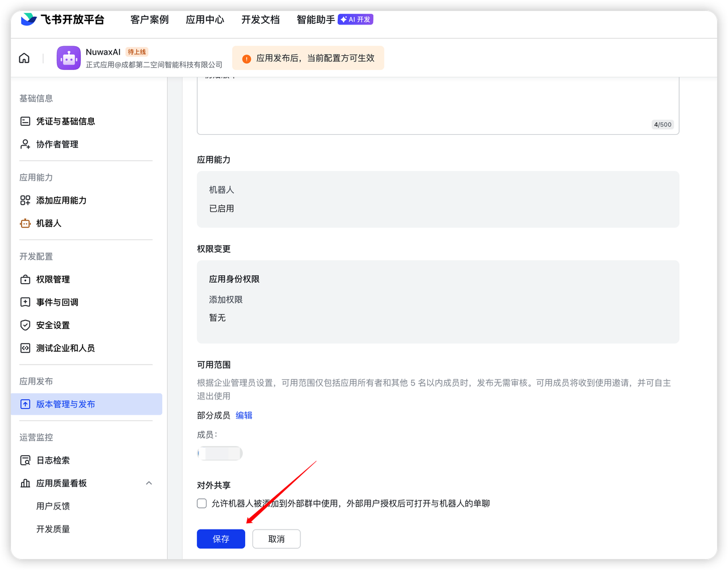Open the 智能助手 top menu
Screen dimensions: 728x570
pyautogui.click(x=316, y=20)
